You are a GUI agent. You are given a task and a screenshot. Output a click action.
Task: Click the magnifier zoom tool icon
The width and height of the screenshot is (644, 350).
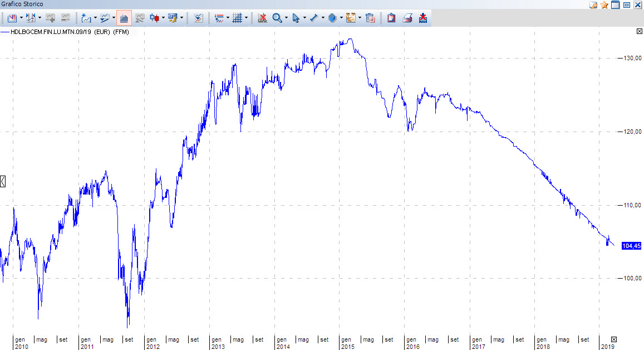[277, 18]
